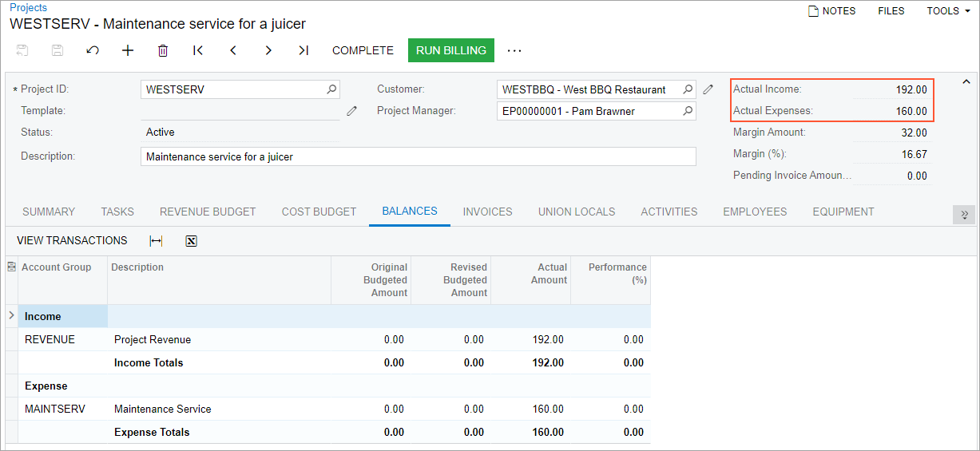The height and width of the screenshot is (451, 980).
Task: Open the Tools dropdown menu
Action: pos(948,11)
